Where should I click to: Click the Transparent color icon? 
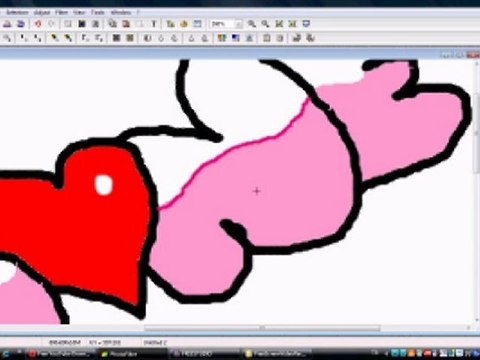pyautogui.click(x=95, y=24)
